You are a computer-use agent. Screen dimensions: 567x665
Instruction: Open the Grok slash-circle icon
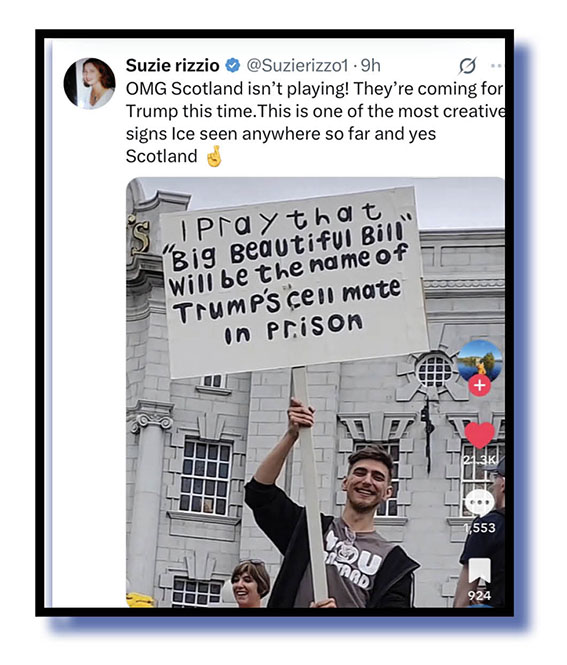point(467,66)
